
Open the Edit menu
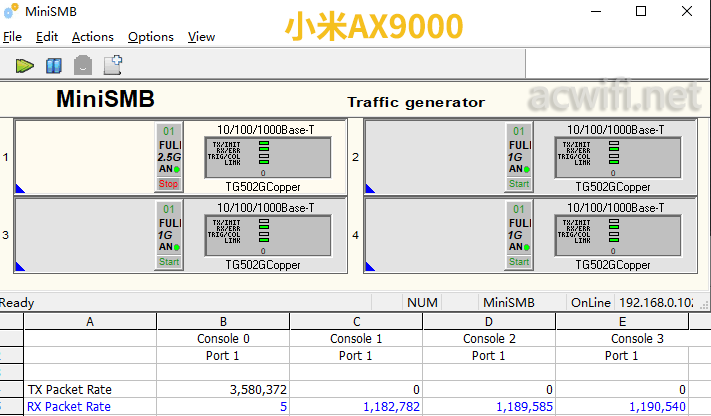coord(47,37)
